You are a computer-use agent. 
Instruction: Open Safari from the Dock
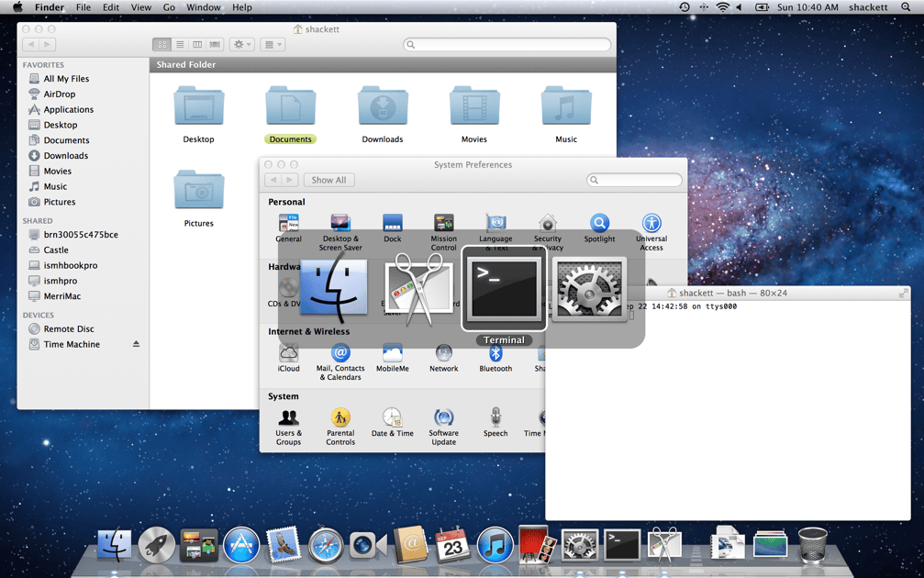(326, 545)
